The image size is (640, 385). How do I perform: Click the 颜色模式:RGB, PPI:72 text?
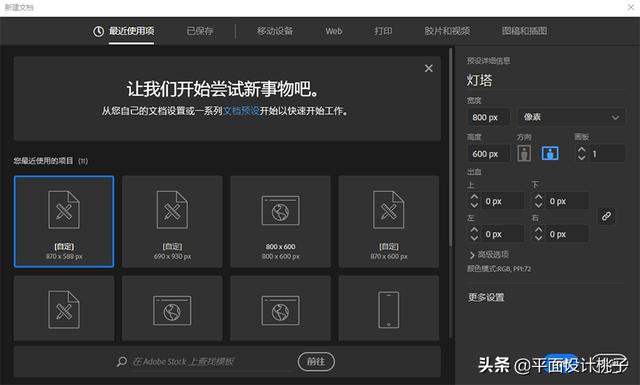click(x=499, y=269)
